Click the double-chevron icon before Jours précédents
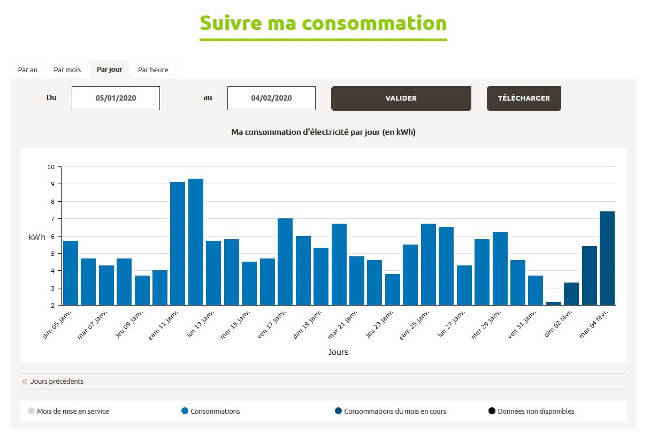 click(x=25, y=381)
